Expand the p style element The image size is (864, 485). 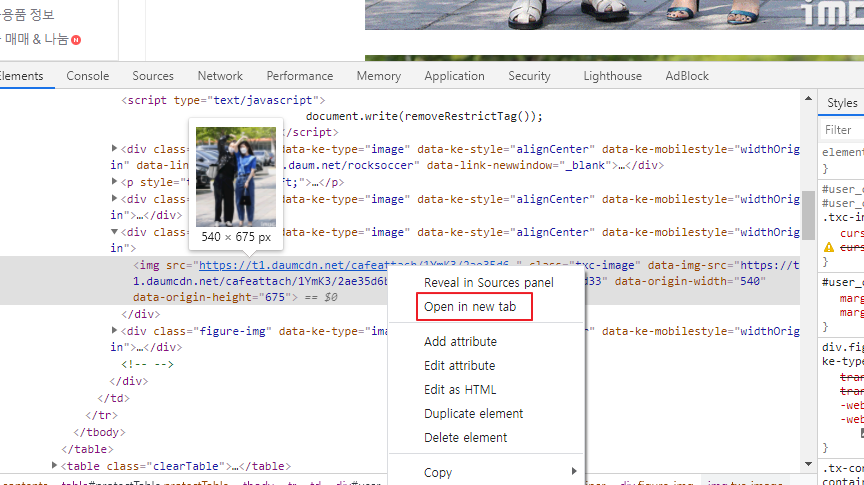(114, 181)
